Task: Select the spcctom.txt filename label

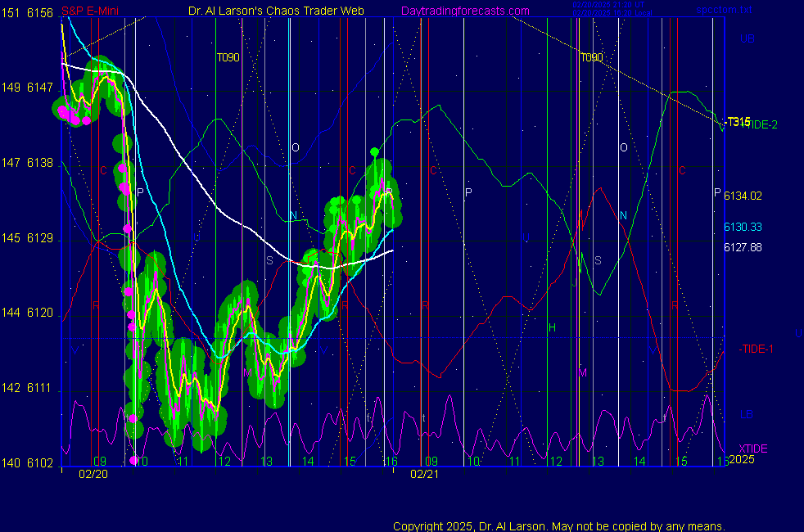Action: tap(724, 10)
